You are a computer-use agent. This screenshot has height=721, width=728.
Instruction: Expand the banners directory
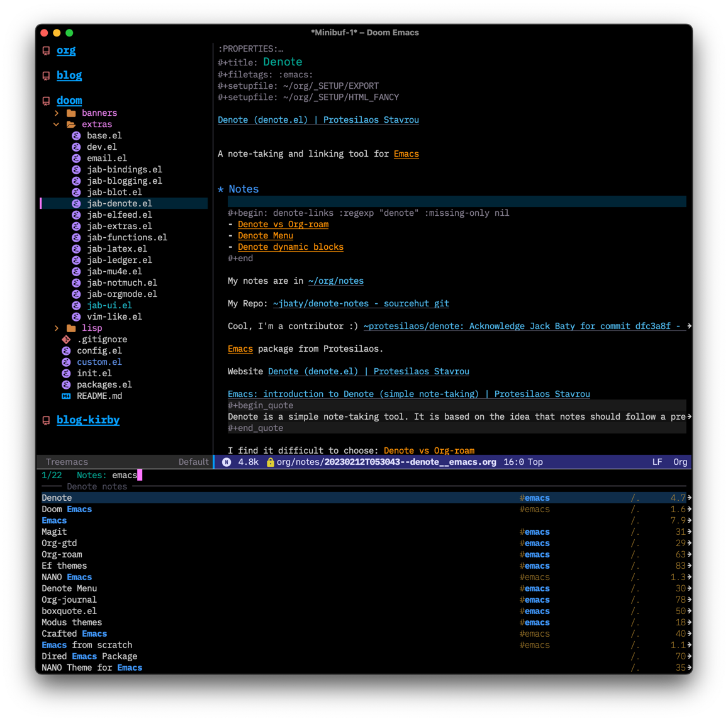point(57,113)
